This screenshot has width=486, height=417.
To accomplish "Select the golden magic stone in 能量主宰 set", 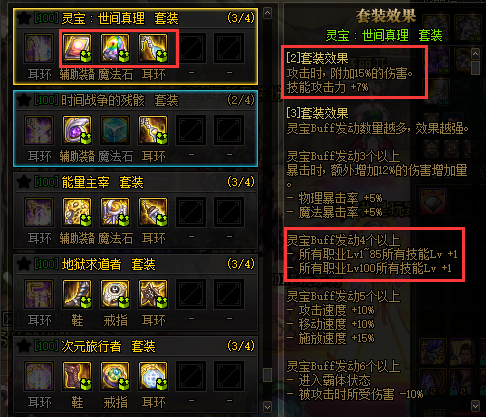I will 115,212.
